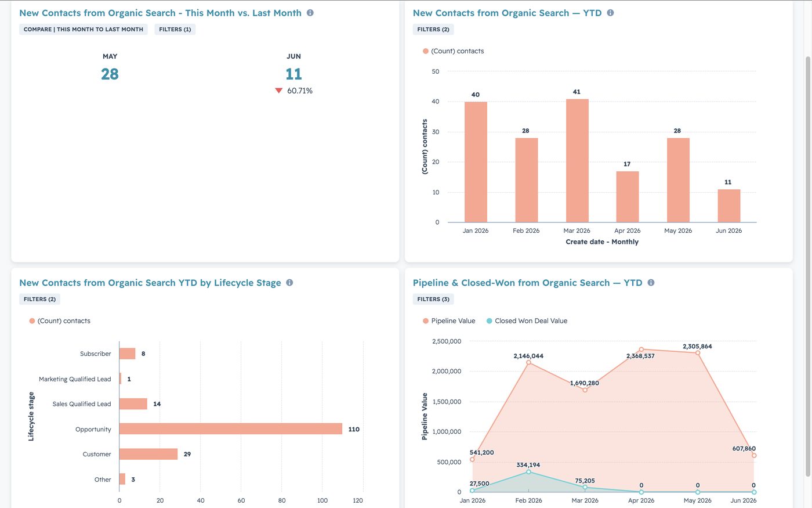Open 'Compare | This Month to Last Month' chip
The width and height of the screenshot is (812, 508).
tap(84, 30)
